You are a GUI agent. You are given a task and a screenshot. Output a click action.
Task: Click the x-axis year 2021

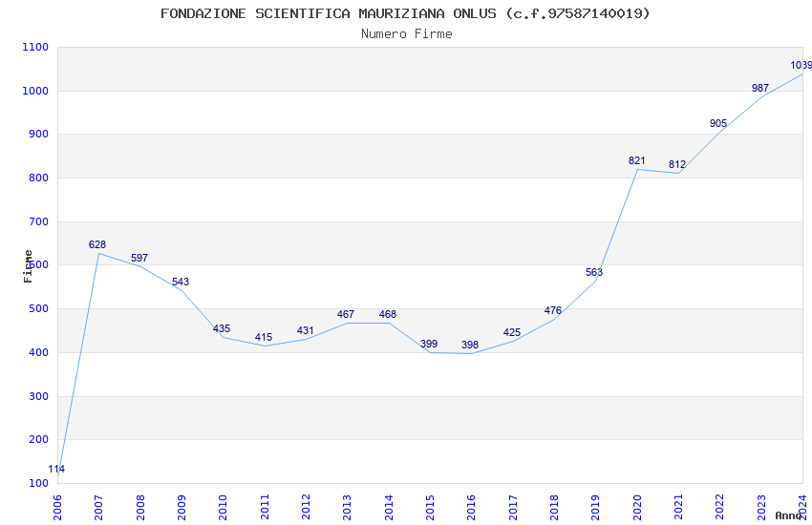click(679, 508)
